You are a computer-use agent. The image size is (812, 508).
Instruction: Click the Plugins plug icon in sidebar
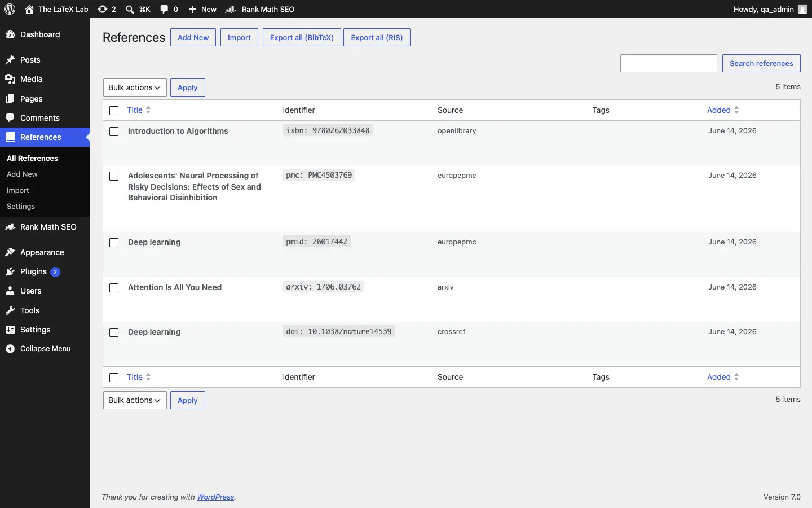[10, 271]
